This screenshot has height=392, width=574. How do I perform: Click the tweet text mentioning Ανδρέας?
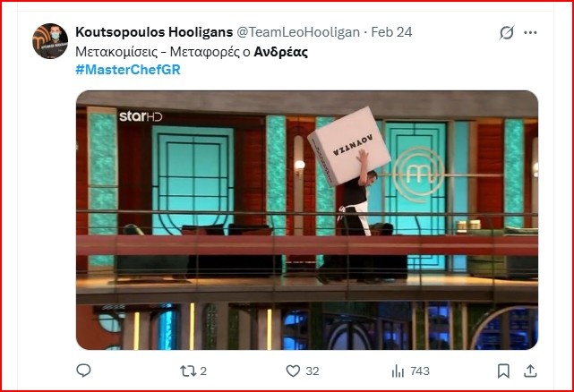[x=192, y=52]
